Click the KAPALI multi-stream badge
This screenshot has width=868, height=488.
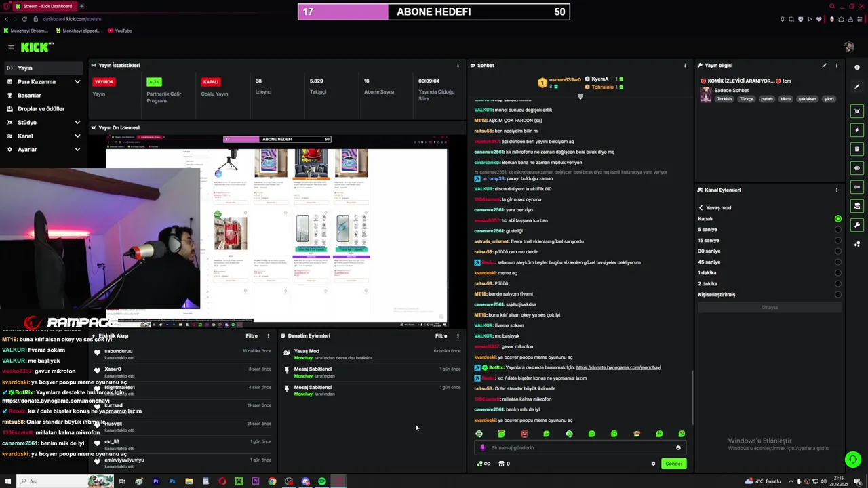coord(211,82)
